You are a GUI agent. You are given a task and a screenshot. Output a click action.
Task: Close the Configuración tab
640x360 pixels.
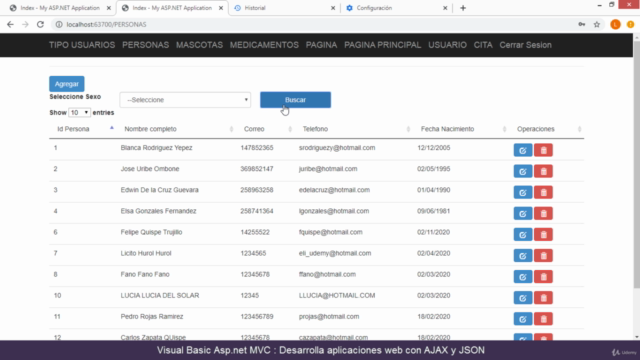[x=445, y=8]
